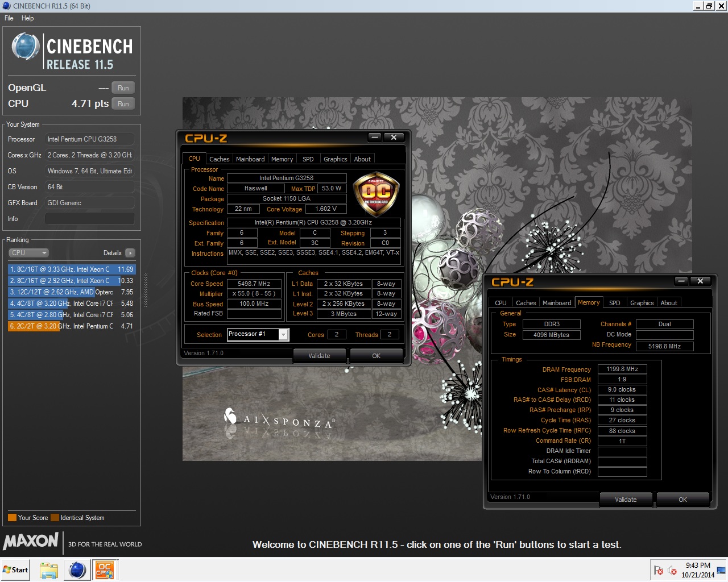
Task: Click the DRAM Frequency 1199.8 MHz value
Action: (x=622, y=369)
